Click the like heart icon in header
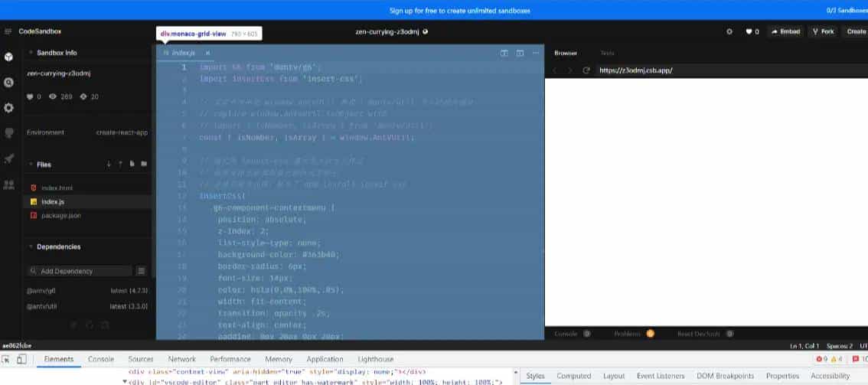This screenshot has height=385, width=868. pos(749,31)
